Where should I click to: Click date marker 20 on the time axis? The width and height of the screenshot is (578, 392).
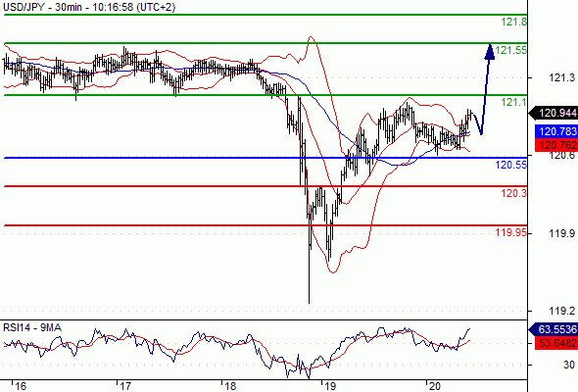pos(435,386)
